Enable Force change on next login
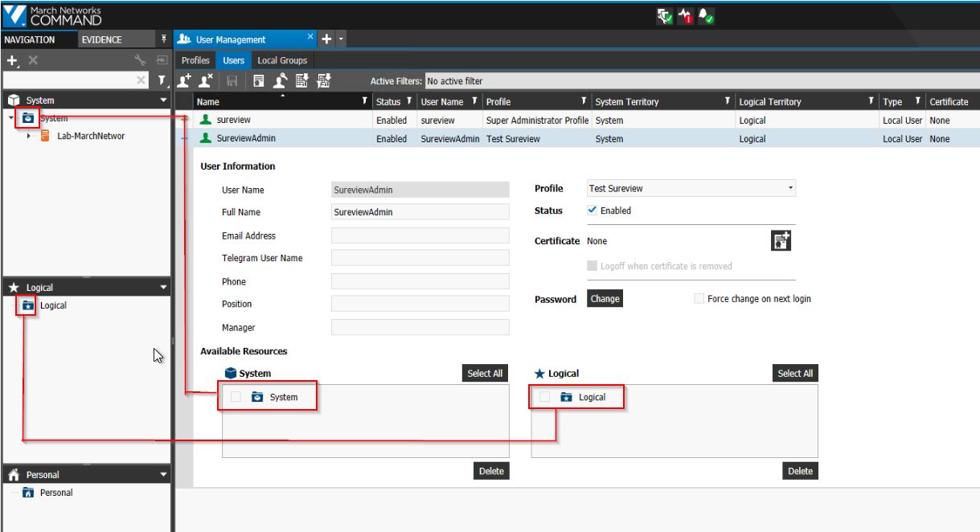Viewport: 980px width, 532px height. [699, 298]
